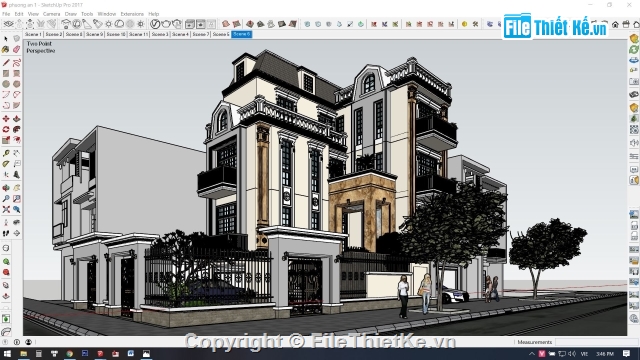Select the Polygon tool

tap(16, 84)
